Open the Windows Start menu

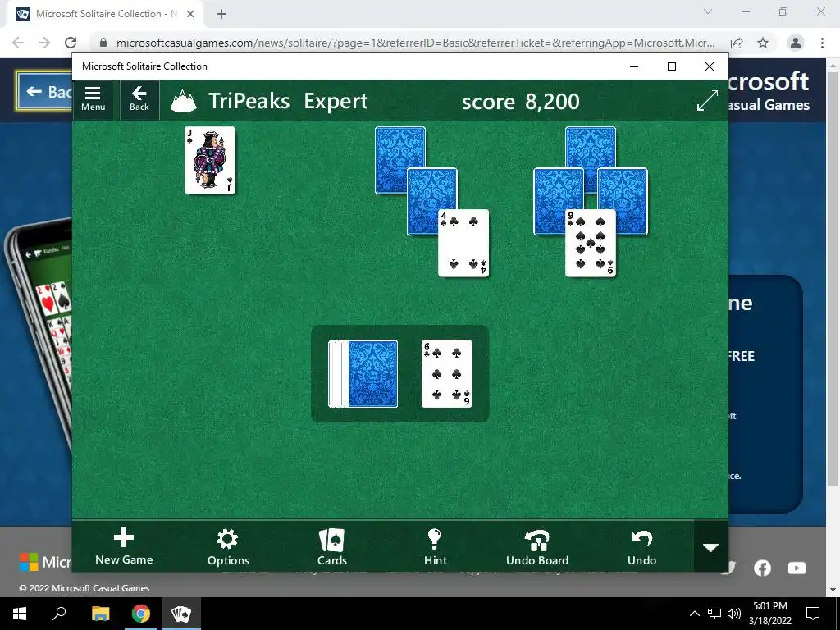pyautogui.click(x=20, y=614)
